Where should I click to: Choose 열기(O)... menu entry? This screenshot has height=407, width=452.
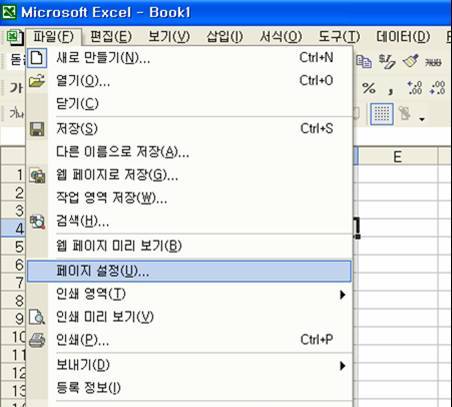click(x=189, y=81)
